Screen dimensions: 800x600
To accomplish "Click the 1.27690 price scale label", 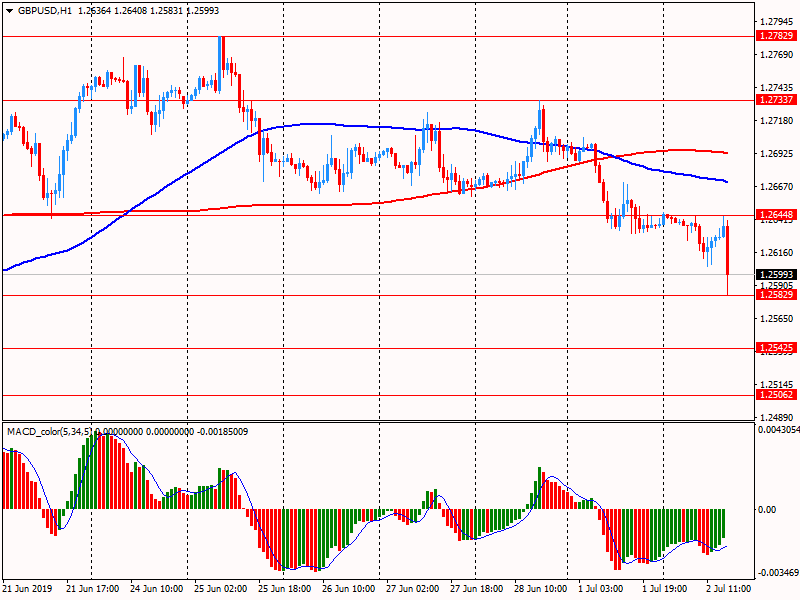I will [x=777, y=55].
